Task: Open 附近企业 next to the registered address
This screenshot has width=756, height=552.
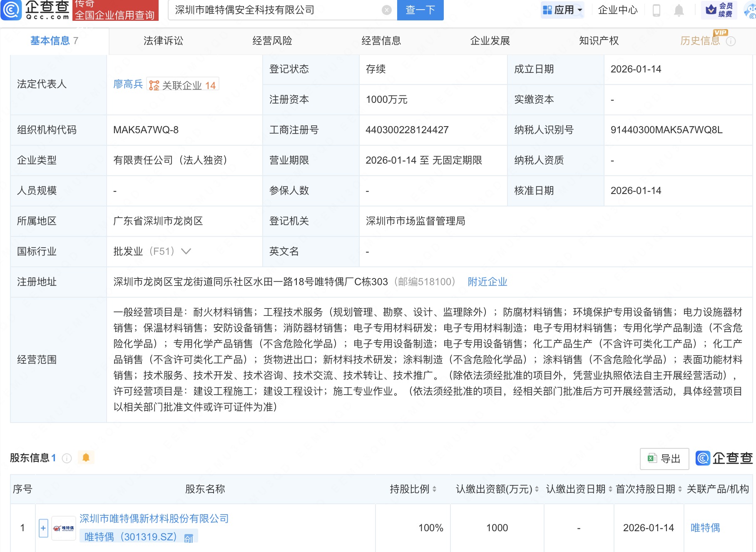Action: coord(487,282)
